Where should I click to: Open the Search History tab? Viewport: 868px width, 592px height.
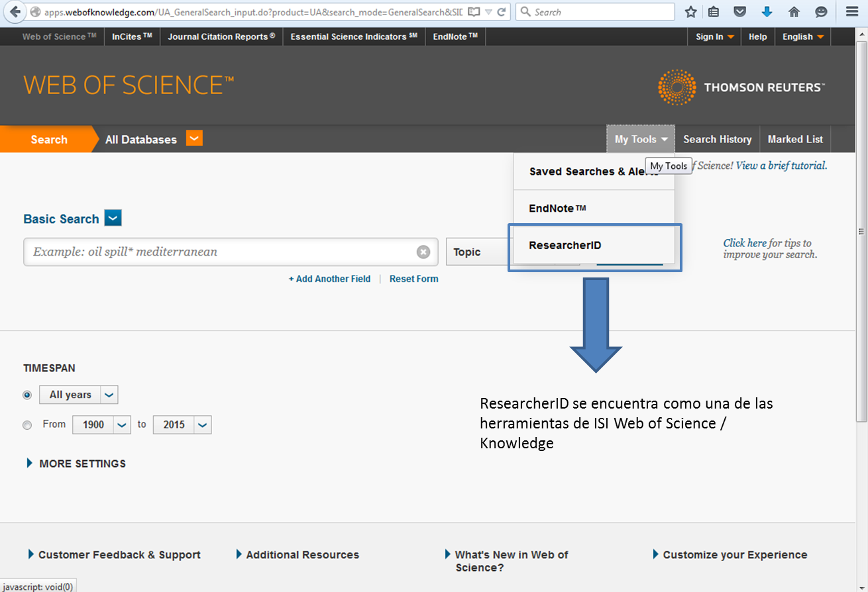pos(718,139)
